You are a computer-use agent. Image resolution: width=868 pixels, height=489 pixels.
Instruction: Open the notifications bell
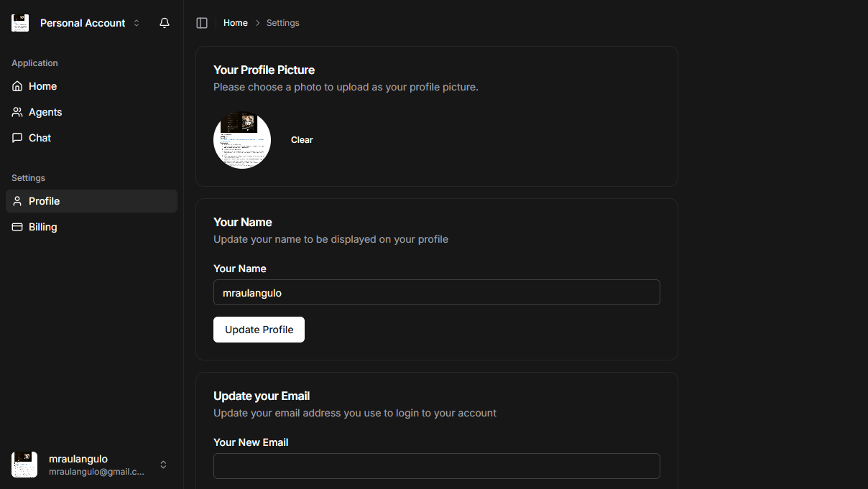(165, 23)
